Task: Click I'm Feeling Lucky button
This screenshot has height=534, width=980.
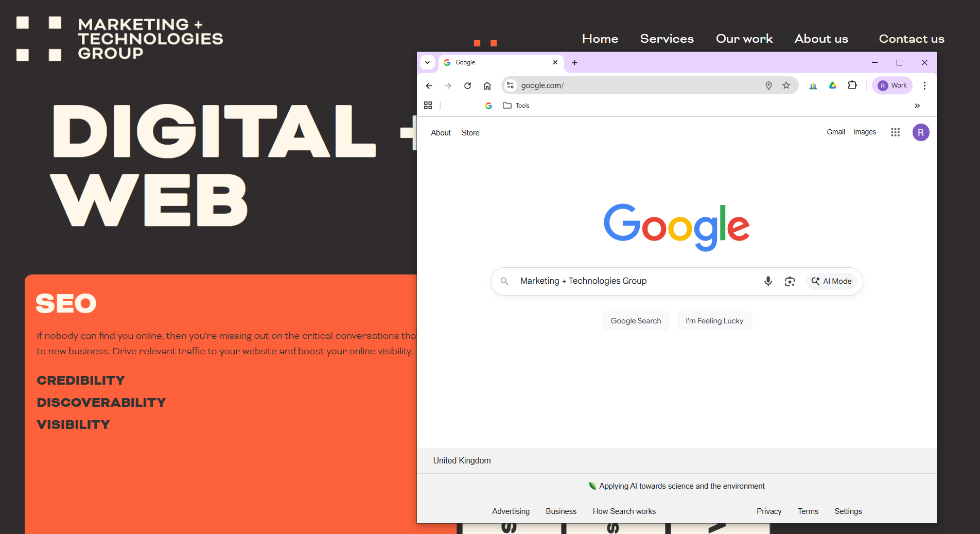Action: (714, 321)
